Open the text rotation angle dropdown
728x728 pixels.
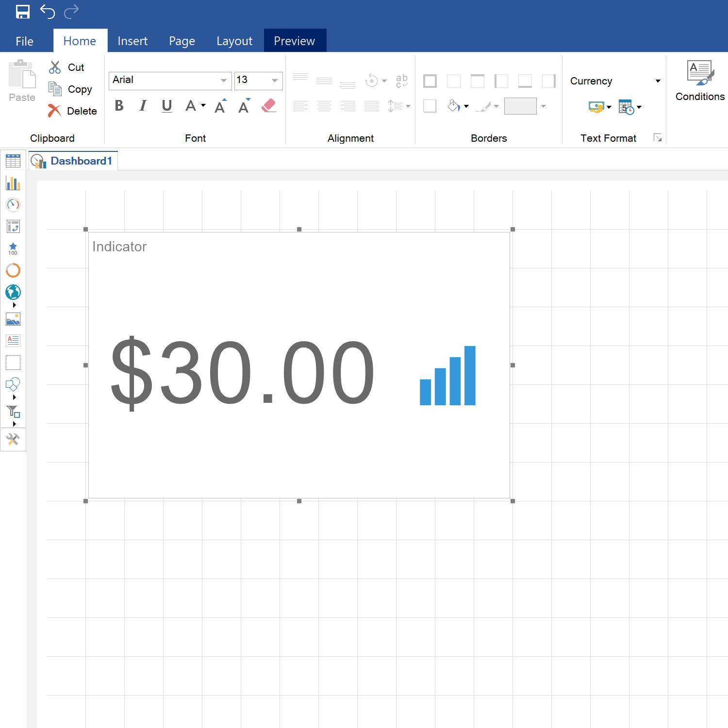pos(376,81)
